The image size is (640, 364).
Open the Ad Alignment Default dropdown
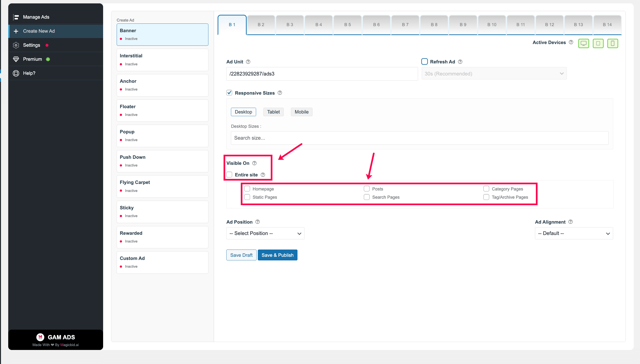click(x=574, y=233)
